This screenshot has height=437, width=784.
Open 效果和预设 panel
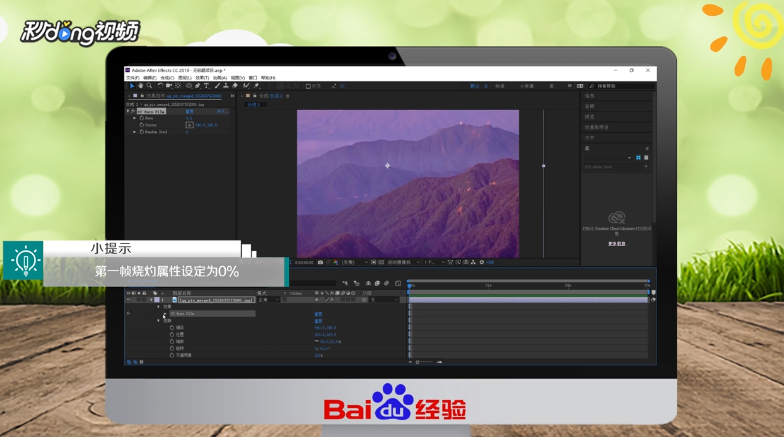click(596, 127)
